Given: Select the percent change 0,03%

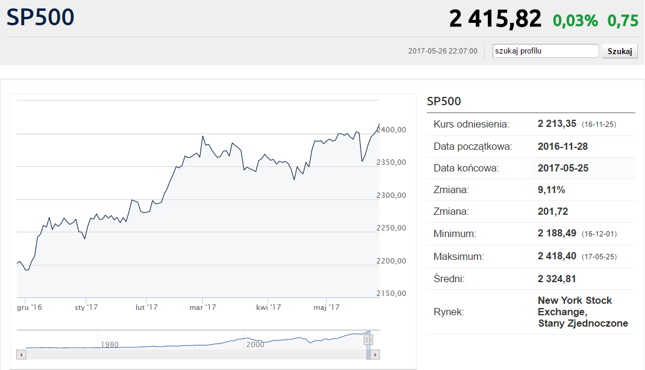Looking at the screenshot, I should pyautogui.click(x=575, y=21).
